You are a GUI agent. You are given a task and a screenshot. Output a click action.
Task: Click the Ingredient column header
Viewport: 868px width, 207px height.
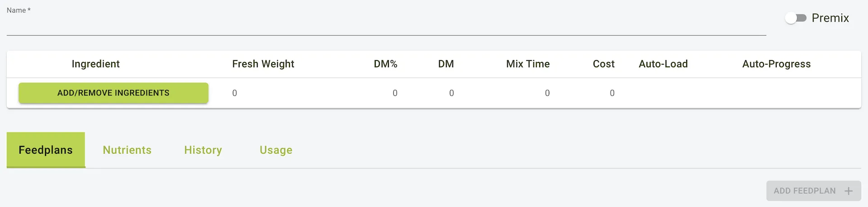click(x=95, y=64)
